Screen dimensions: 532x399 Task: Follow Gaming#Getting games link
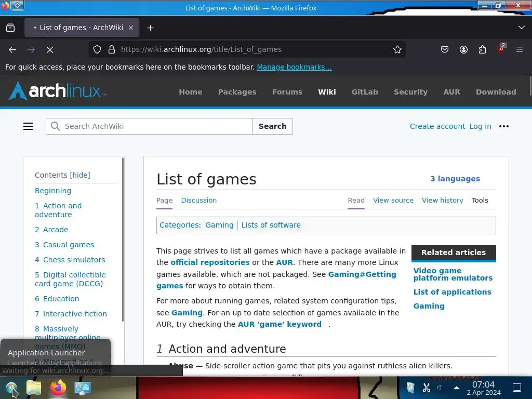pos(362,274)
